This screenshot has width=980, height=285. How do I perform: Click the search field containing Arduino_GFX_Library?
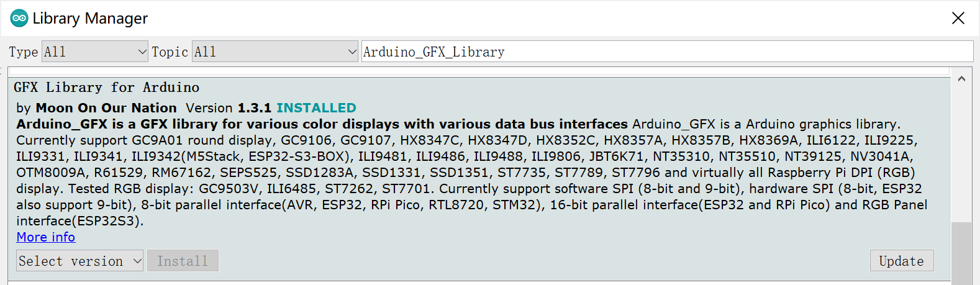click(667, 52)
